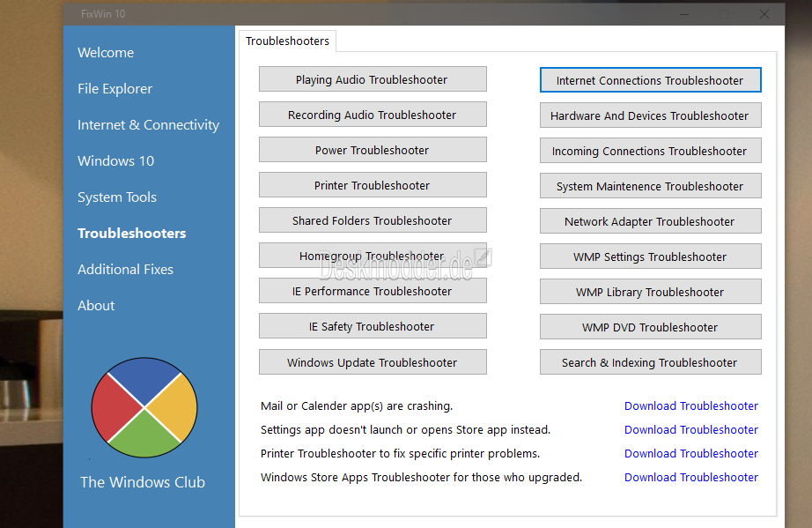812x528 pixels.
Task: Launch the Power Troubleshooter
Action: click(x=373, y=150)
